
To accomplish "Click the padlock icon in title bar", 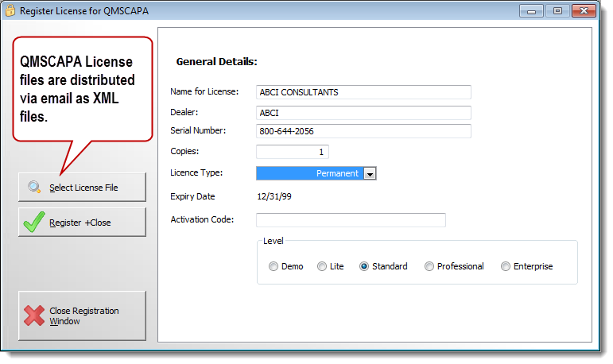I will [x=10, y=11].
